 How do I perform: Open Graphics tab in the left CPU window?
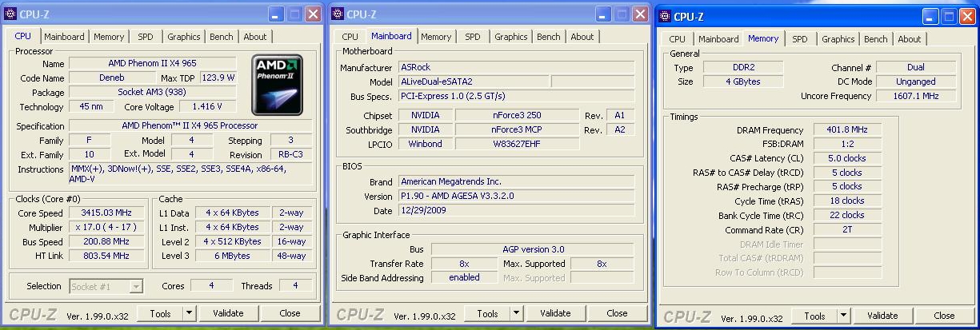click(x=184, y=37)
